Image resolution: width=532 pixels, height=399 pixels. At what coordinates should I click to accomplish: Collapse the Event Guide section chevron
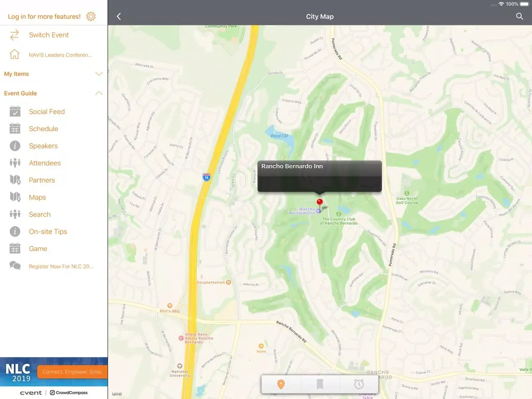pyautogui.click(x=99, y=93)
